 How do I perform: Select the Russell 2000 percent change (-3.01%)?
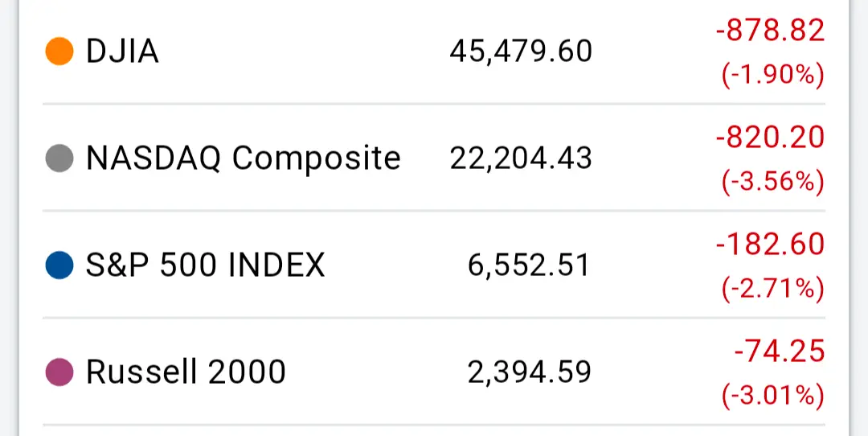click(773, 395)
